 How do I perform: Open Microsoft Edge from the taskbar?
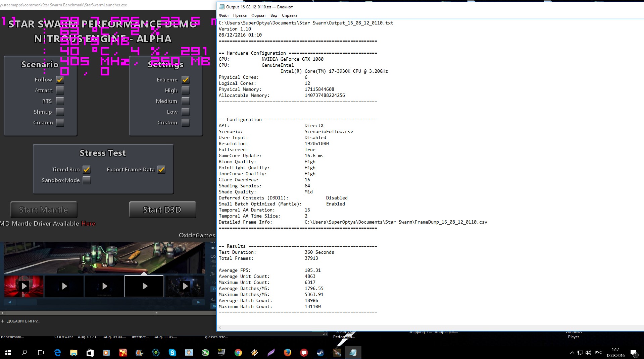[x=57, y=353]
